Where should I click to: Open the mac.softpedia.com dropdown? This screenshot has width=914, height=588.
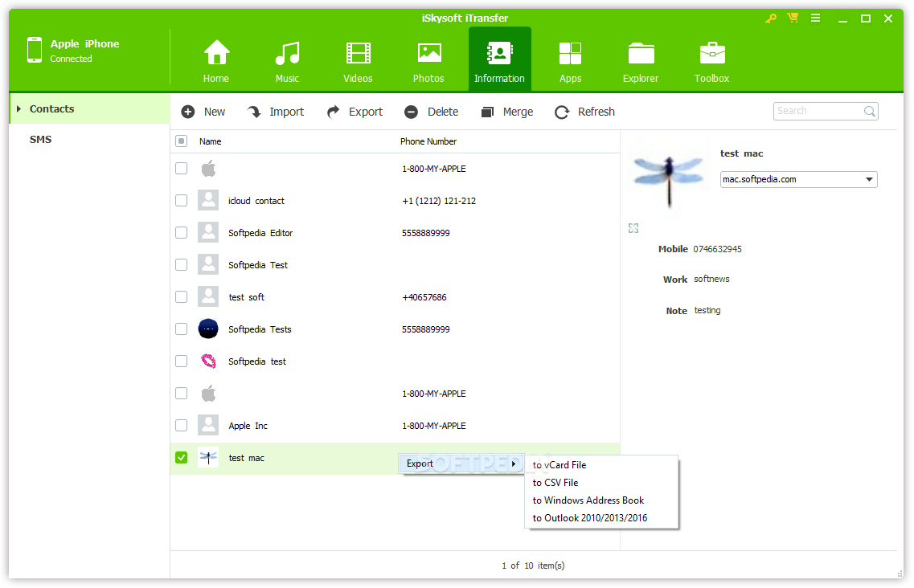click(798, 179)
